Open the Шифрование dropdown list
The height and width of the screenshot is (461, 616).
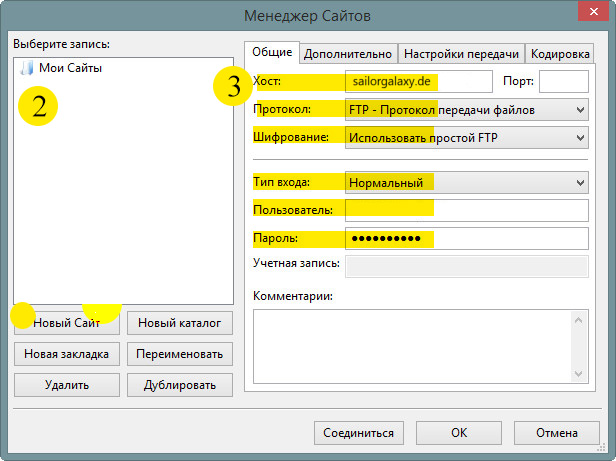tap(465, 137)
